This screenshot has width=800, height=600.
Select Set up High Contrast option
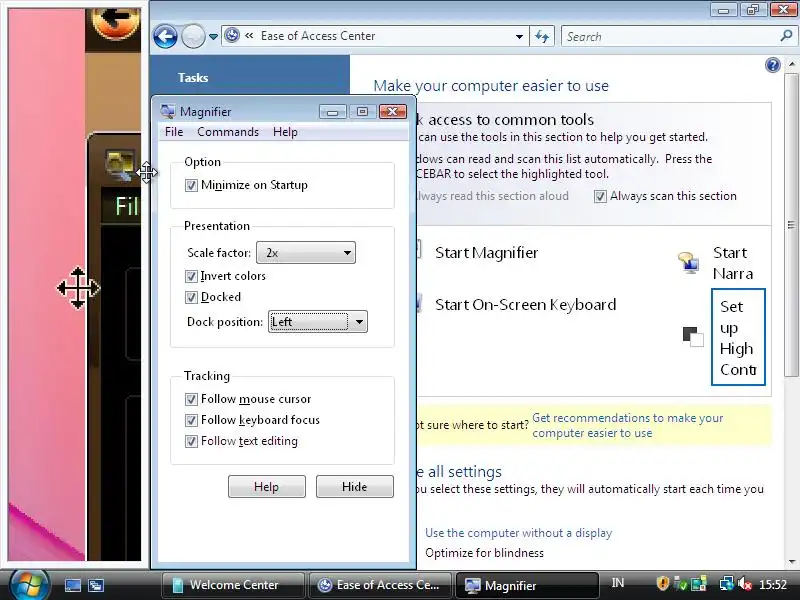point(738,337)
